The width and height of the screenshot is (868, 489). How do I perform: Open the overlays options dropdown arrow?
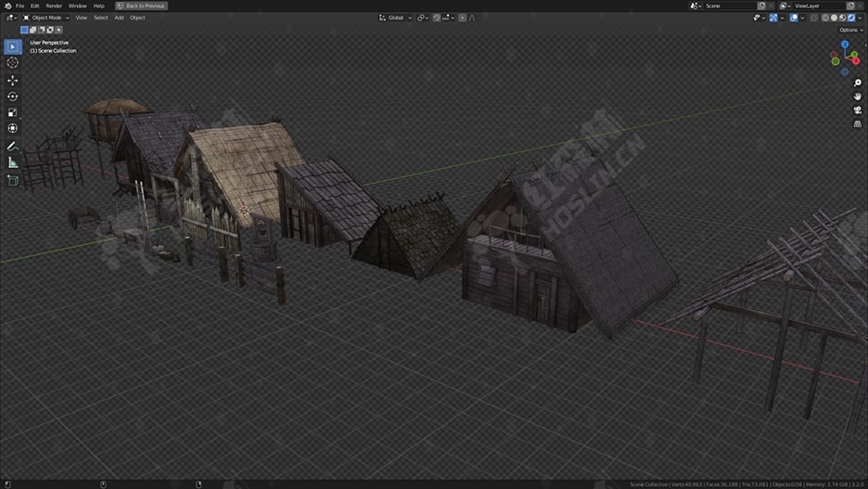tap(802, 18)
